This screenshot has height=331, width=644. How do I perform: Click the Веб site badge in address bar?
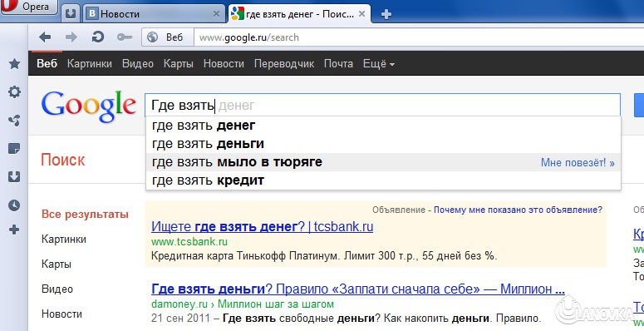(x=168, y=37)
